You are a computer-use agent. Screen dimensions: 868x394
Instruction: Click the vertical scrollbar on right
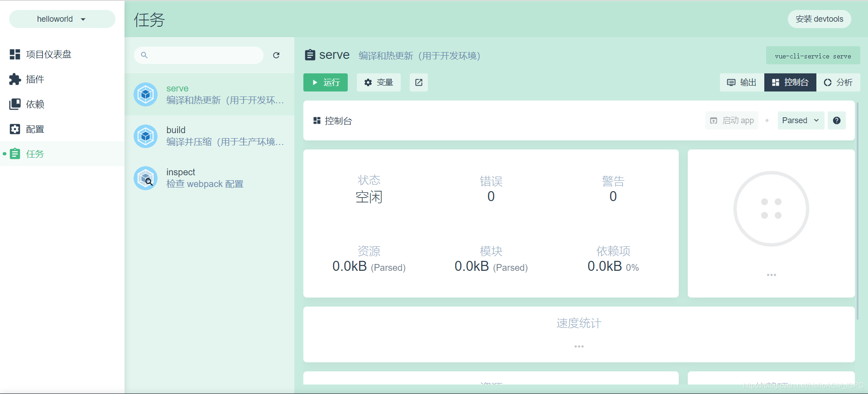[x=857, y=211]
